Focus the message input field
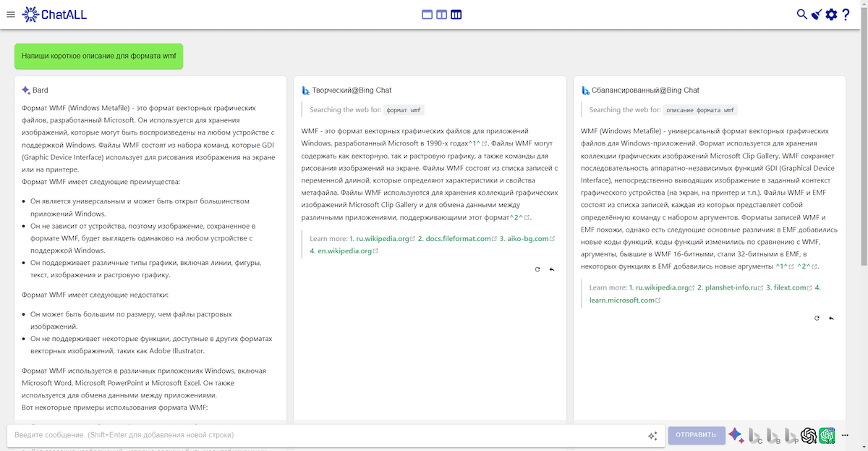868x451 pixels. click(x=325, y=435)
